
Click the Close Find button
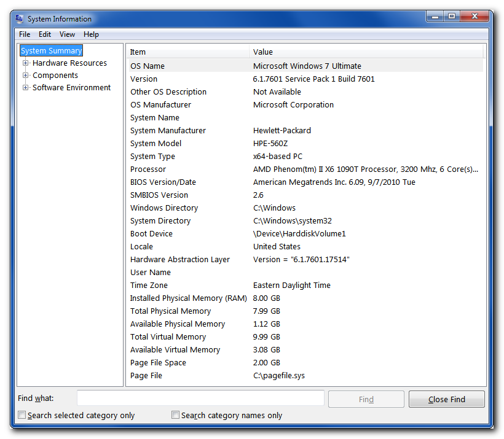pyautogui.click(x=446, y=399)
